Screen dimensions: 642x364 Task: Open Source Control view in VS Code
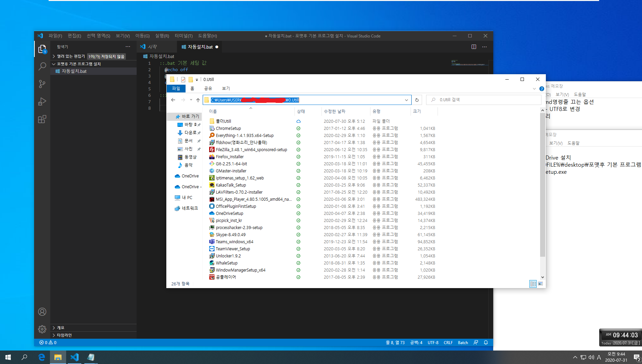pyautogui.click(x=42, y=84)
